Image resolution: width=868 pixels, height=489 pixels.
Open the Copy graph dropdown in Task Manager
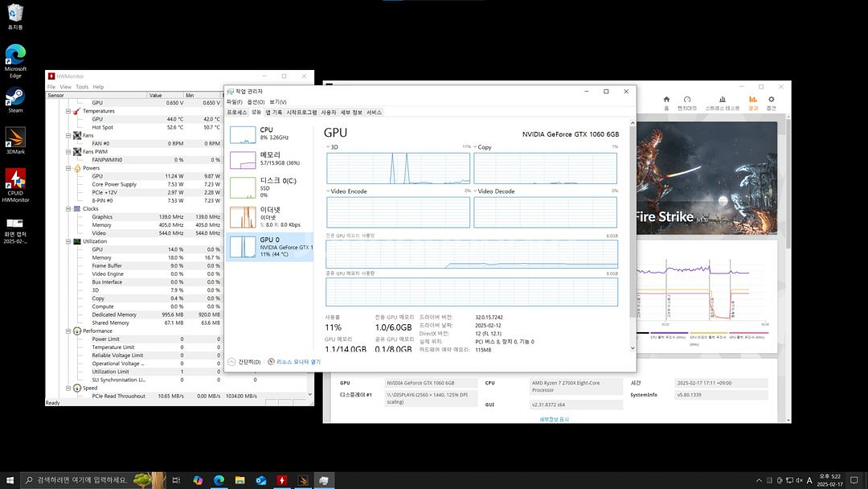point(475,147)
